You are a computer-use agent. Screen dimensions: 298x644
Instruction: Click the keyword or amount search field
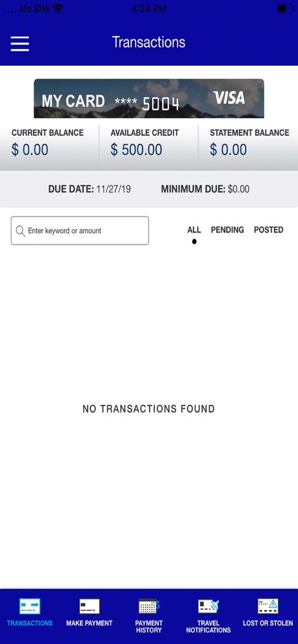pyautogui.click(x=80, y=231)
